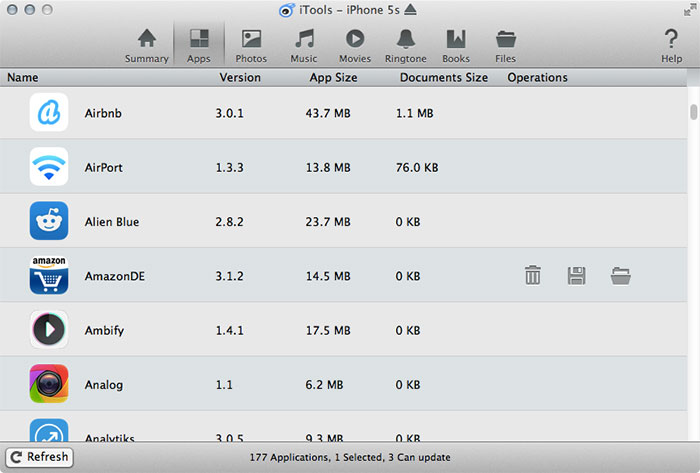
Task: Click the Ambify app icon
Action: (x=49, y=329)
